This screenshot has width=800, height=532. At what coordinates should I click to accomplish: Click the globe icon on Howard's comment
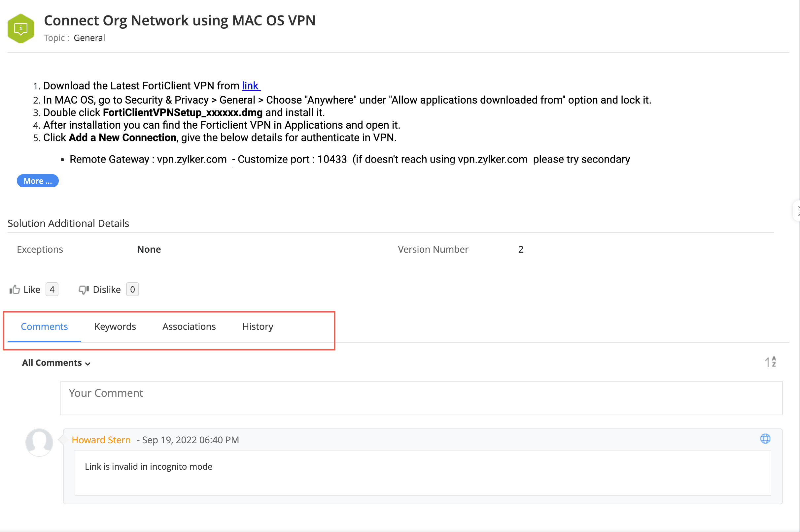click(765, 439)
